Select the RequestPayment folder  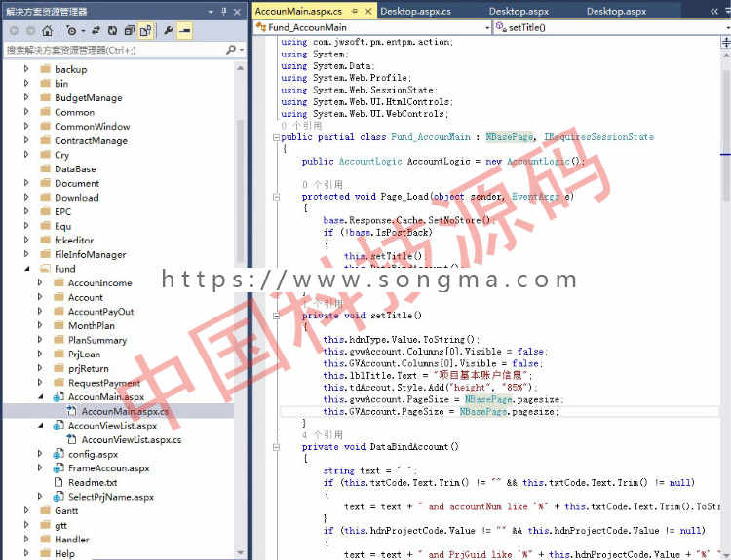[x=104, y=383]
